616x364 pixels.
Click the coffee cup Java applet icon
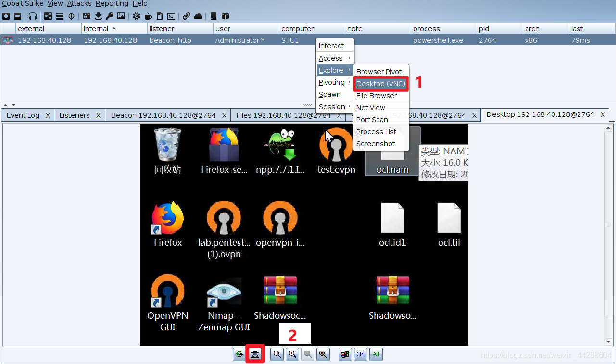click(148, 16)
